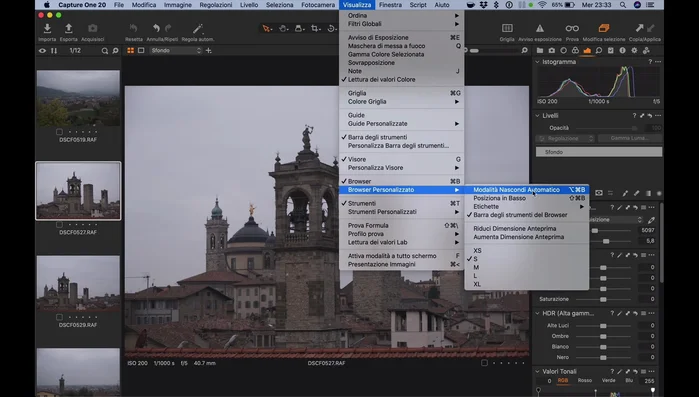Image resolution: width=699 pixels, height=397 pixels.
Task: Choose Posiziona in Basso
Action: [526, 198]
